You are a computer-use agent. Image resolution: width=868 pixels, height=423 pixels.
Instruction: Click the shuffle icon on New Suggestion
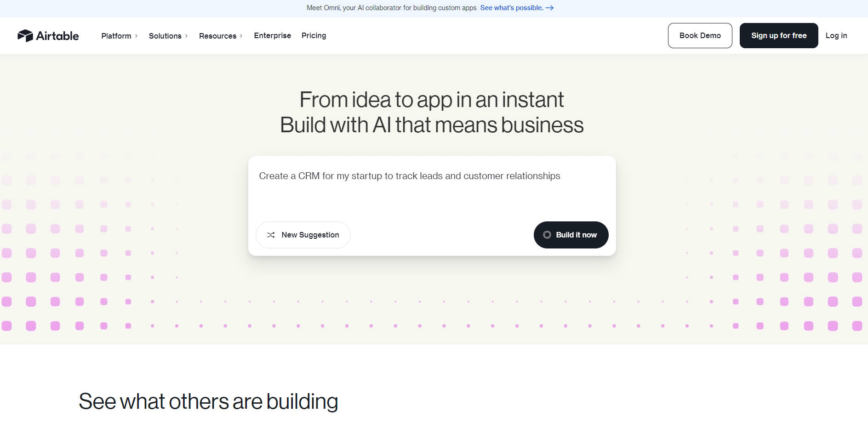pos(271,235)
